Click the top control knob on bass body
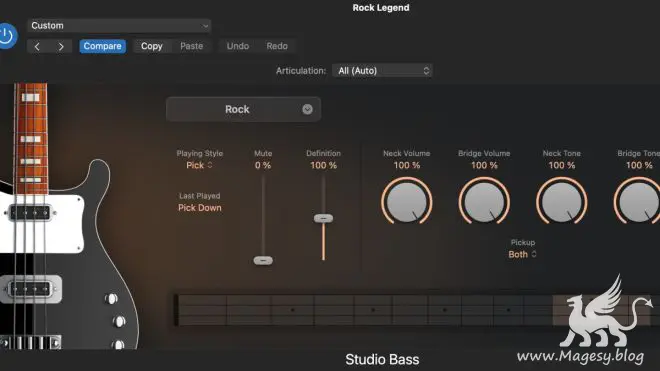660x371 pixels. [x=111, y=299]
